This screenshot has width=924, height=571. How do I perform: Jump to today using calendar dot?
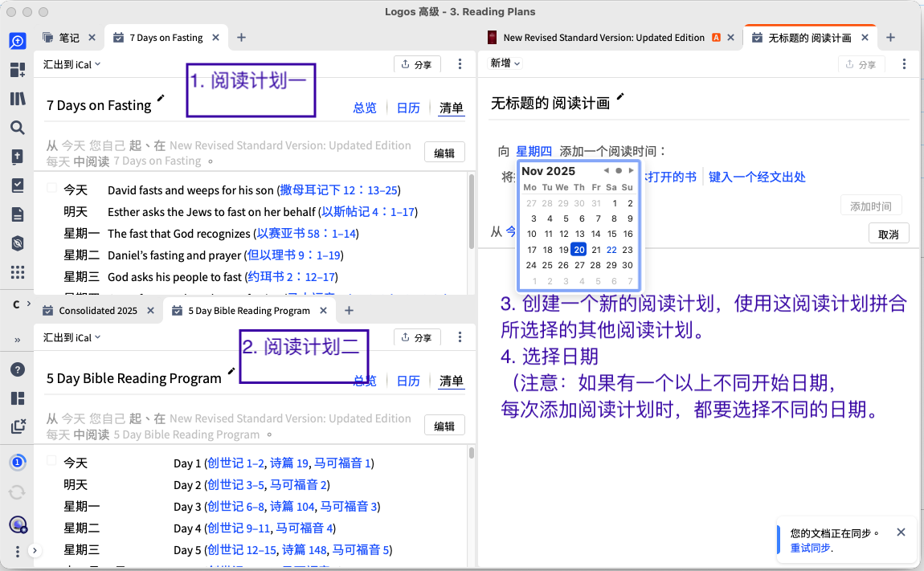tap(618, 170)
